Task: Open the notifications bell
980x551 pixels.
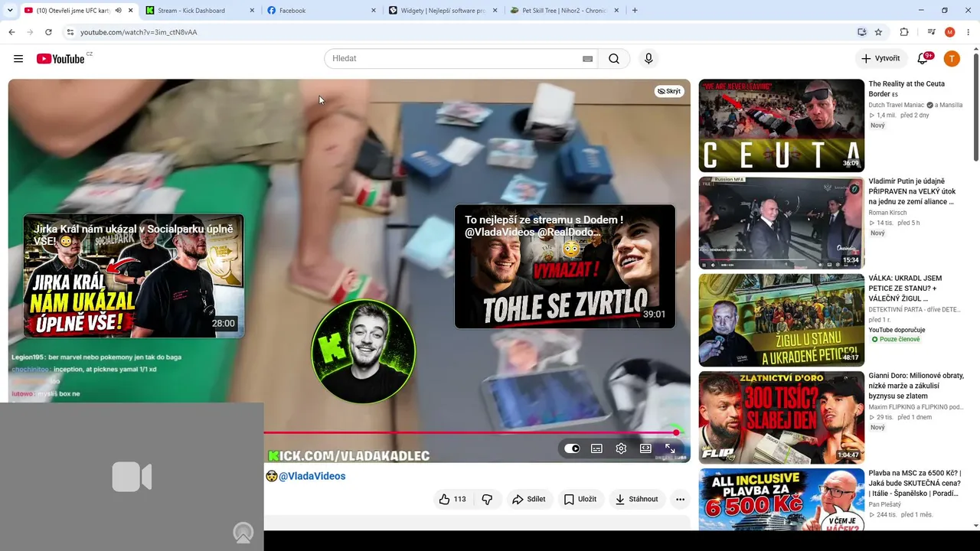Action: pos(923,59)
